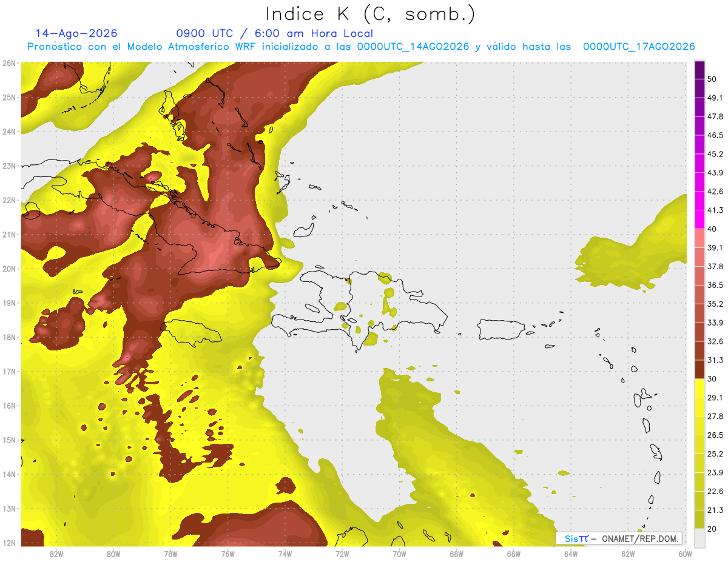Click the legend value '25.2'
The width and height of the screenshot is (728, 562).
[715, 453]
